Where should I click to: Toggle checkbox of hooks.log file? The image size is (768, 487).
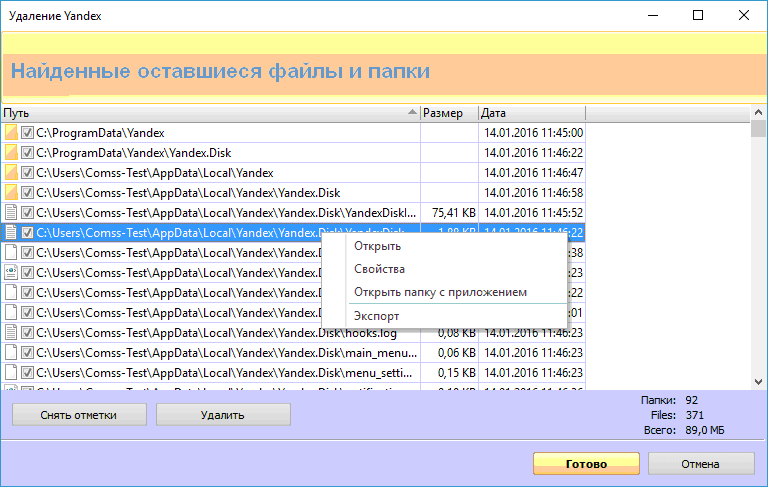coord(27,333)
